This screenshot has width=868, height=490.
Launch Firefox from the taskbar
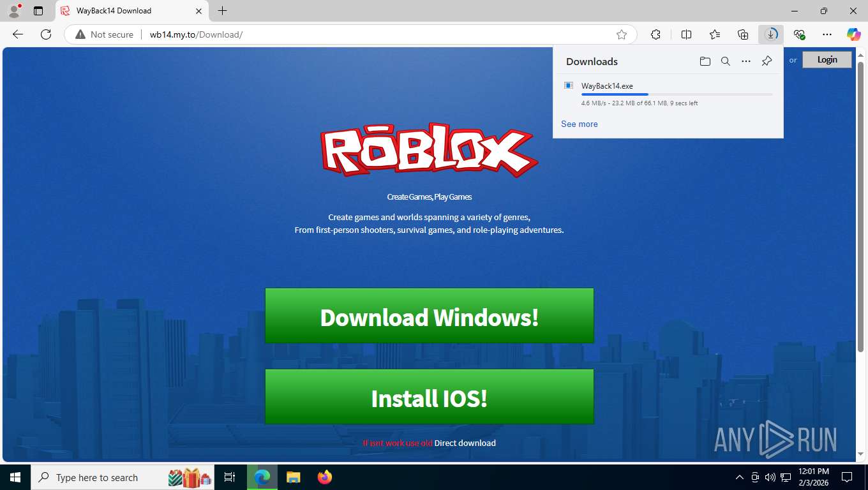(325, 477)
